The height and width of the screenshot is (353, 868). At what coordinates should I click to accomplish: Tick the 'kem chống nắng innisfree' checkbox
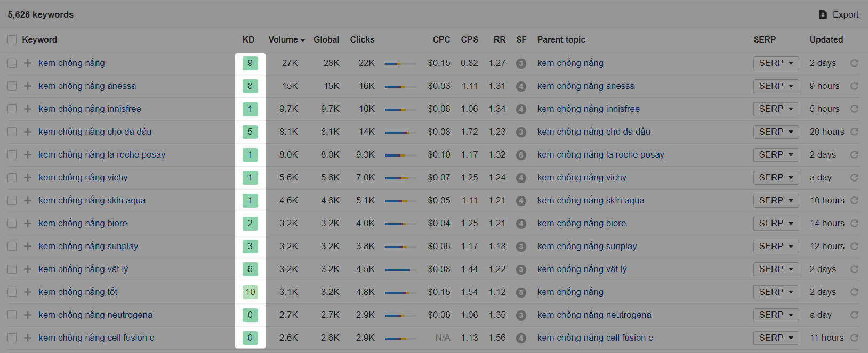coord(12,109)
